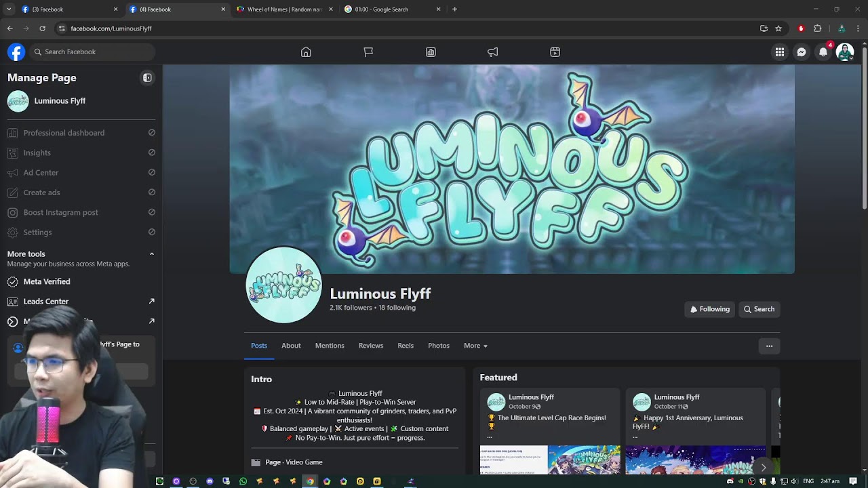Reload the current browser page
Viewport: 868px width, 488px height.
[x=42, y=28]
